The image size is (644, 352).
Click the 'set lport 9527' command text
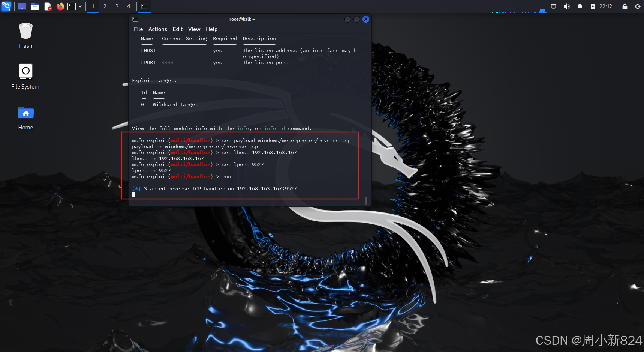[x=243, y=165]
